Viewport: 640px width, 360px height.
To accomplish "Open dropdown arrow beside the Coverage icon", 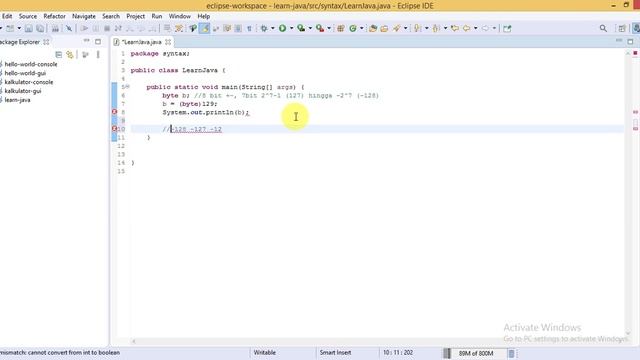I will 310,28.
